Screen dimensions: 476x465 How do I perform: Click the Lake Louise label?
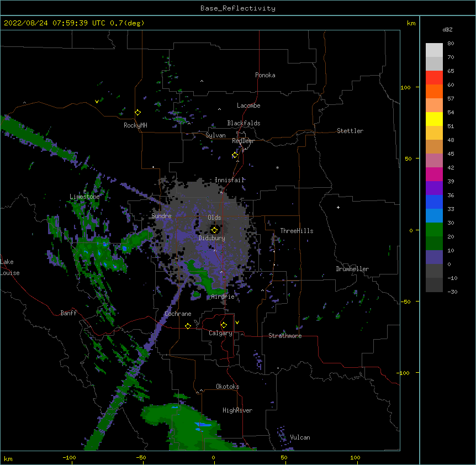pos(9,267)
